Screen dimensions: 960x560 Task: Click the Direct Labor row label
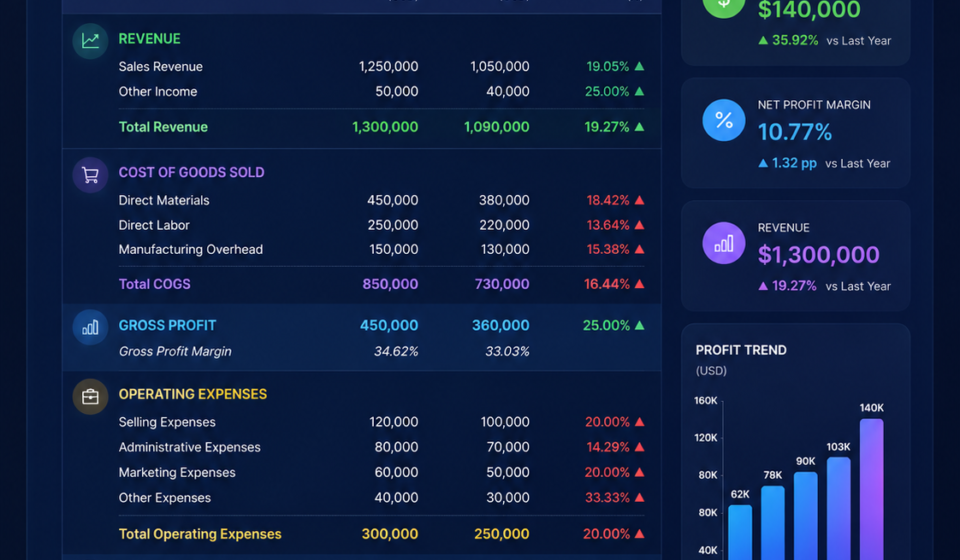[x=154, y=225]
